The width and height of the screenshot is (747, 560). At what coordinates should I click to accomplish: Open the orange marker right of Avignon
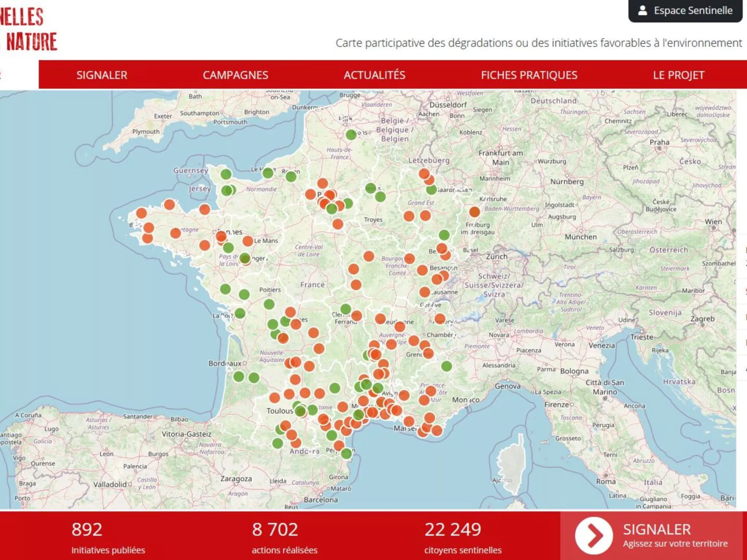(x=404, y=395)
